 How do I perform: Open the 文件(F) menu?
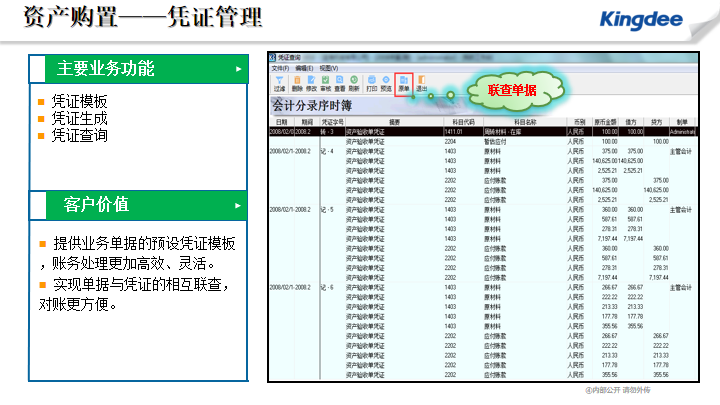click(280, 68)
